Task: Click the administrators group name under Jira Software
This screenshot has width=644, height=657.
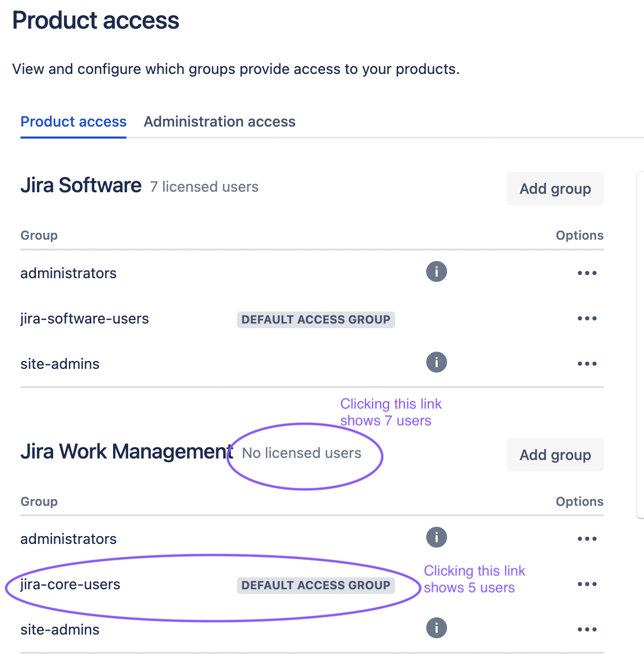Action: (68, 272)
